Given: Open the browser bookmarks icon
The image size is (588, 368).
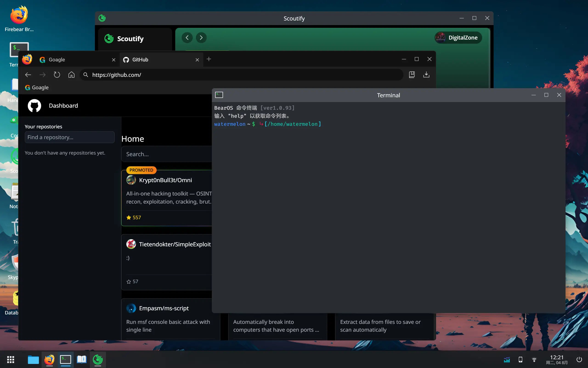Looking at the screenshot, I should pyautogui.click(x=412, y=75).
